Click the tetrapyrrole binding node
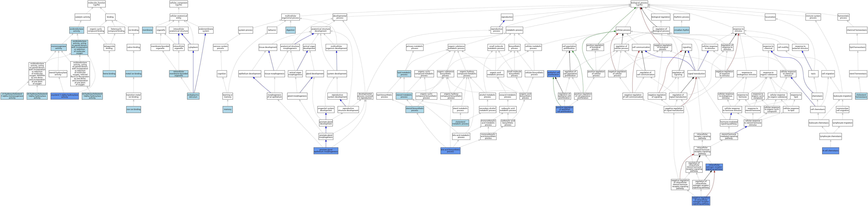This screenshot has width=868, height=206. tap(109, 47)
